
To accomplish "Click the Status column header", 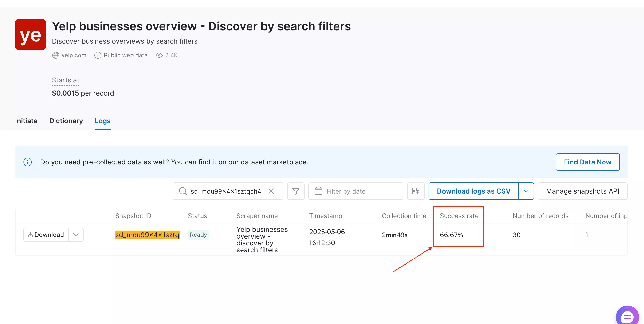I will [197, 216].
